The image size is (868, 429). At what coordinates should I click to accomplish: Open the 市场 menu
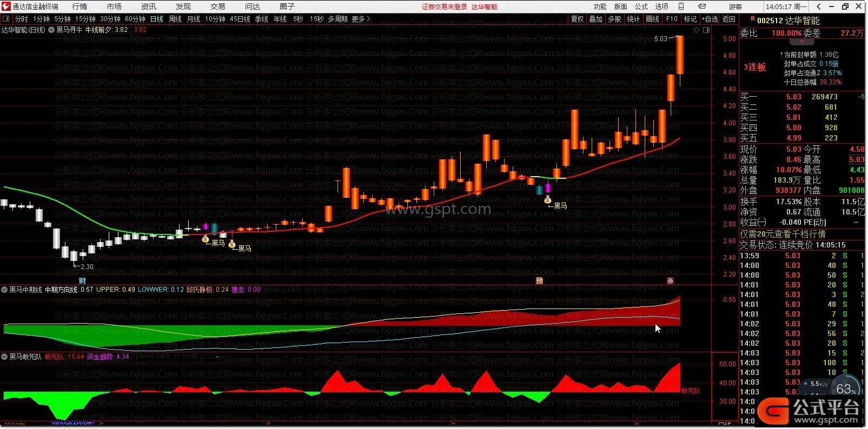pyautogui.click(x=114, y=6)
